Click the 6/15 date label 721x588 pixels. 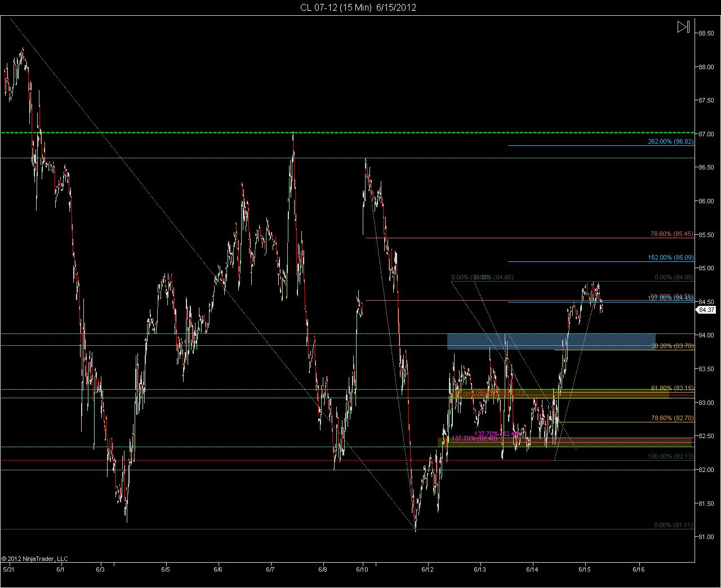[585, 569]
